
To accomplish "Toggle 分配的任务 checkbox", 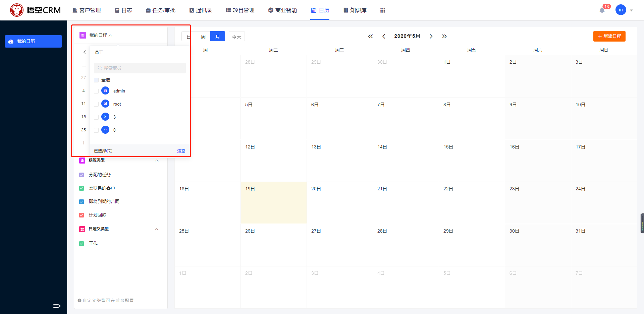I will (82, 175).
